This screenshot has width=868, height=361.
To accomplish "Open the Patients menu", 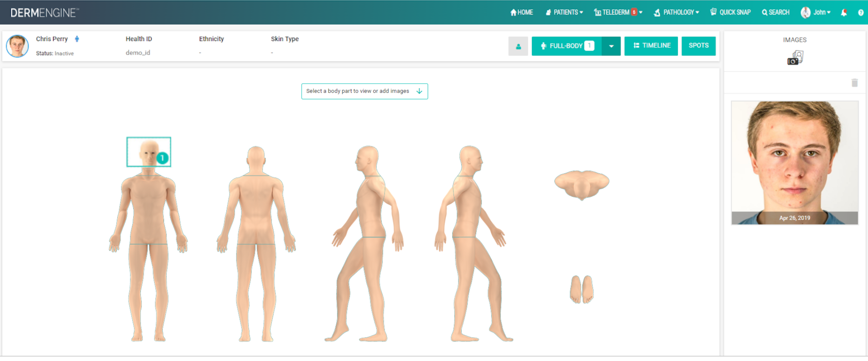I will pos(564,12).
